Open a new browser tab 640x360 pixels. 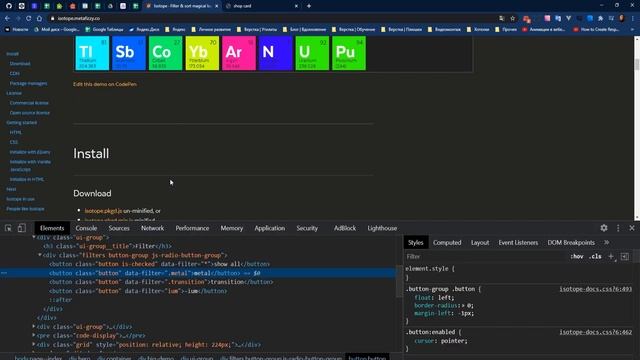click(x=309, y=6)
